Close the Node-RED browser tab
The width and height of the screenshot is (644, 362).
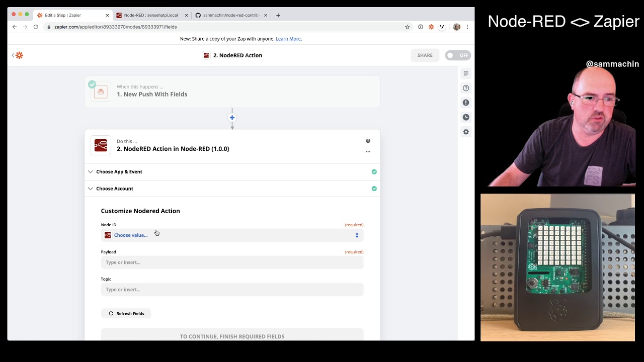pos(186,15)
